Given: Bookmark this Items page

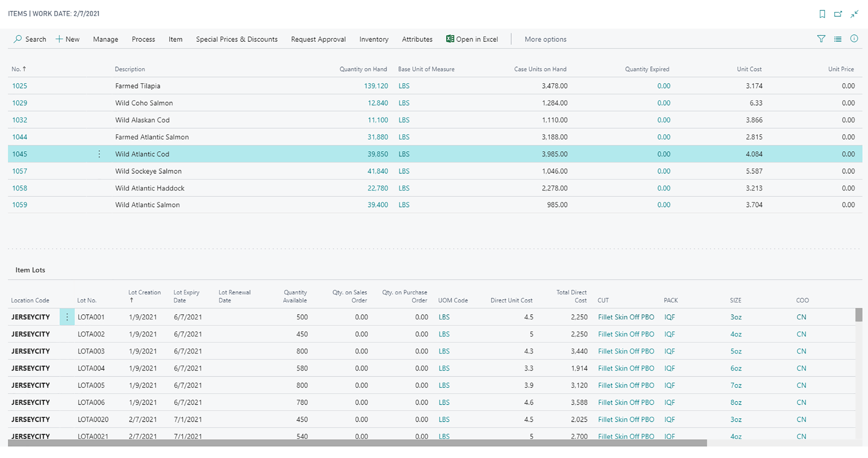Looking at the screenshot, I should pos(822,14).
